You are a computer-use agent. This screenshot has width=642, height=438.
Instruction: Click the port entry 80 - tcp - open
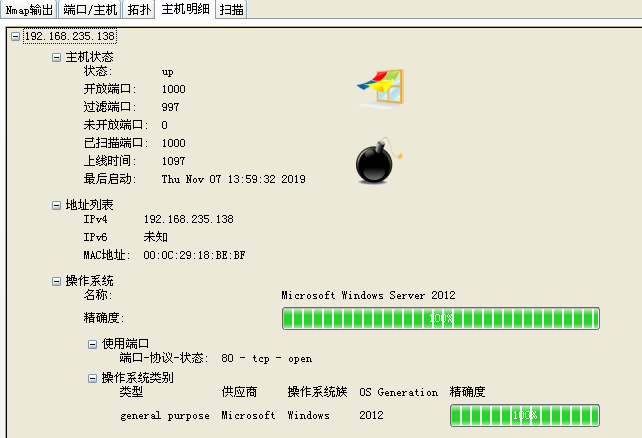pyautogui.click(x=265, y=359)
